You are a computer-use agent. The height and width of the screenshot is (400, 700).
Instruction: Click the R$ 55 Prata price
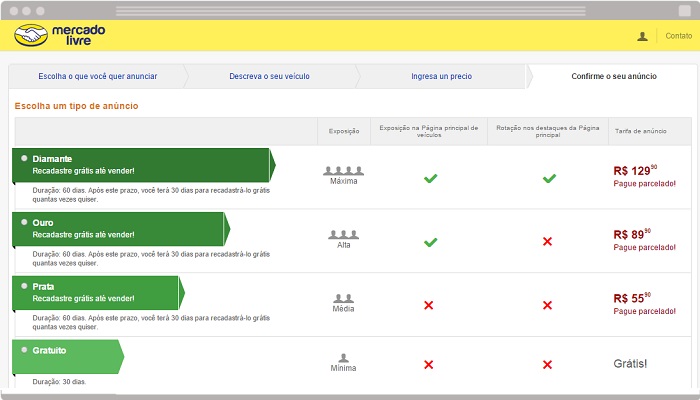click(x=632, y=298)
